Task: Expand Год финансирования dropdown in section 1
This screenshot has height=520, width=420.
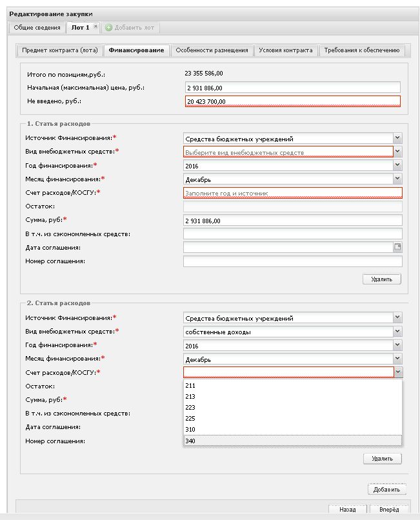Action: [397, 165]
